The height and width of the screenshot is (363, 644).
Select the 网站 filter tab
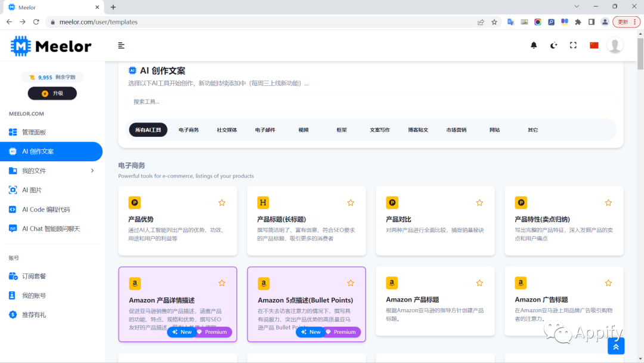494,130
